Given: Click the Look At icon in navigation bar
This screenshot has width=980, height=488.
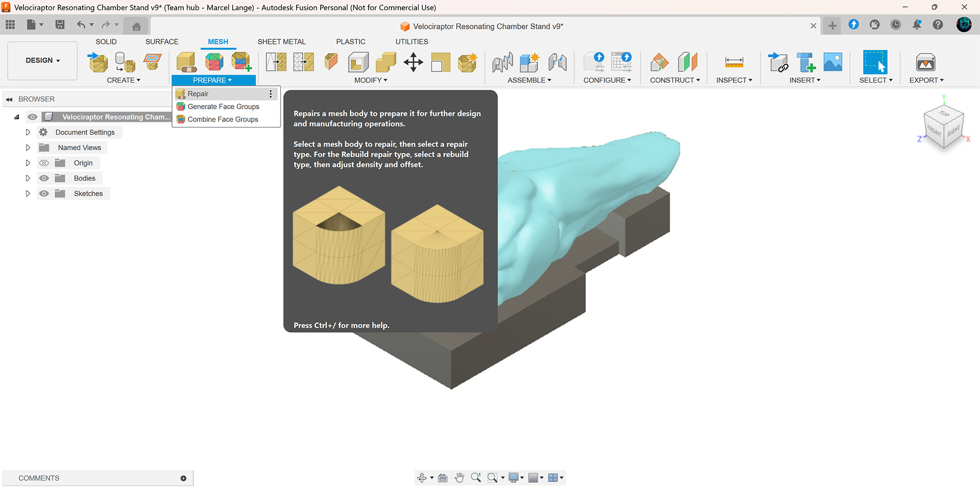Looking at the screenshot, I should click(443, 478).
